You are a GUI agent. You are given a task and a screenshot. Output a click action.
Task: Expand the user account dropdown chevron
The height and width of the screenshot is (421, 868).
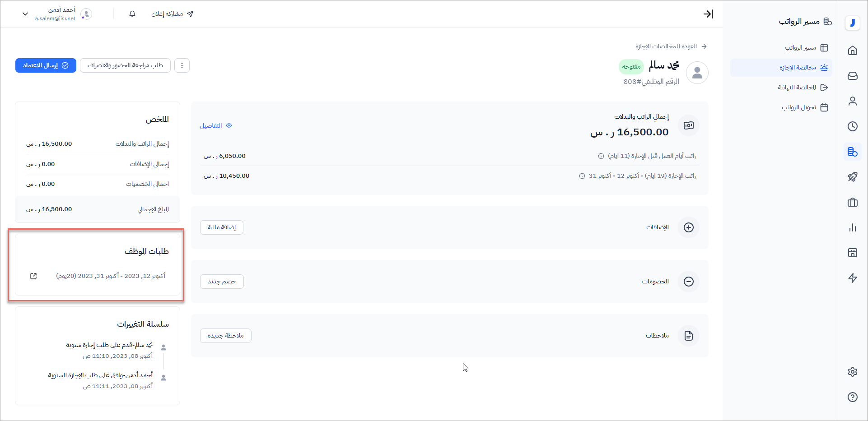click(25, 14)
